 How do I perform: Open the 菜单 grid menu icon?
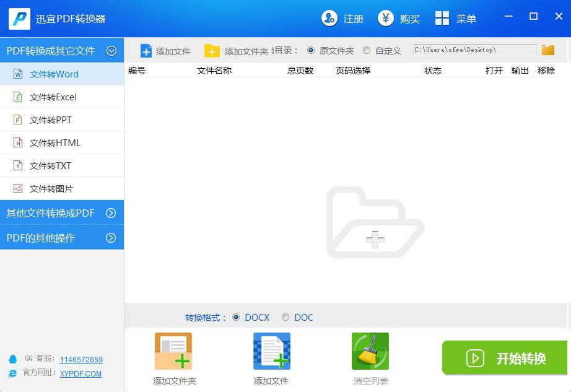pyautogui.click(x=442, y=18)
